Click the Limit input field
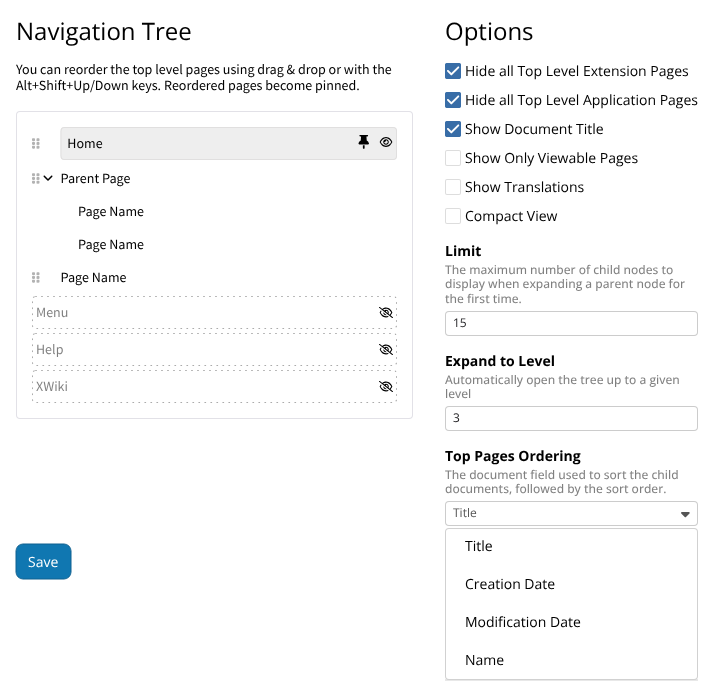Image resolution: width=714 pixels, height=693 pixels. [x=571, y=323]
